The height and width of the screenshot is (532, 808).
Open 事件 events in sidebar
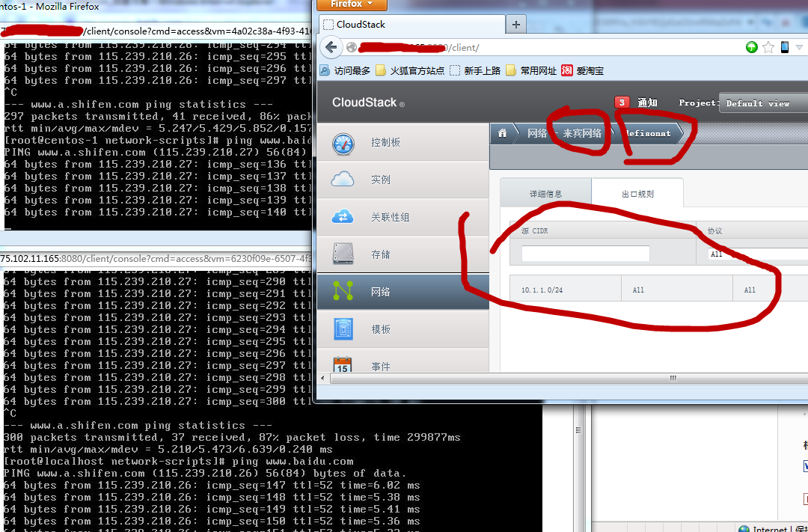coord(403,361)
